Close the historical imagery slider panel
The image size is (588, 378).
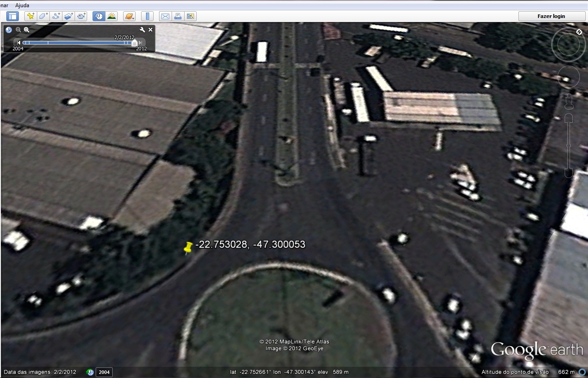pyautogui.click(x=150, y=30)
